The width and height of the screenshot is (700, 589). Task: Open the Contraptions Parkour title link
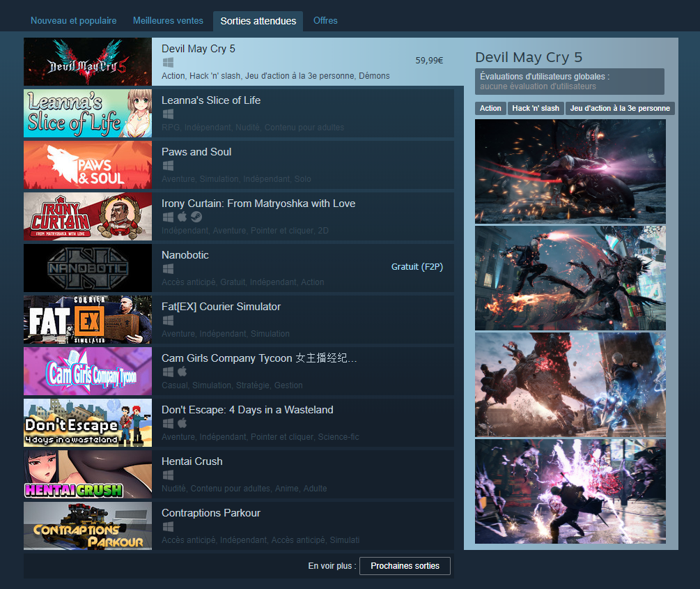point(211,513)
